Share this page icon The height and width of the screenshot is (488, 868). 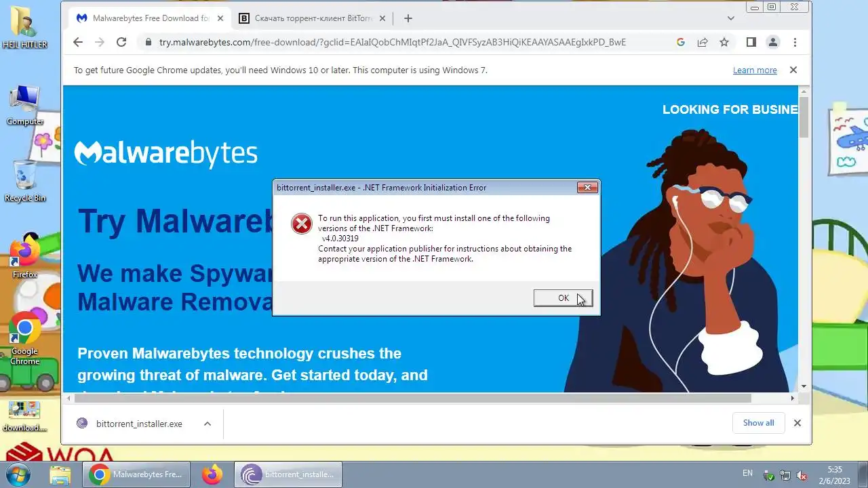[703, 42]
